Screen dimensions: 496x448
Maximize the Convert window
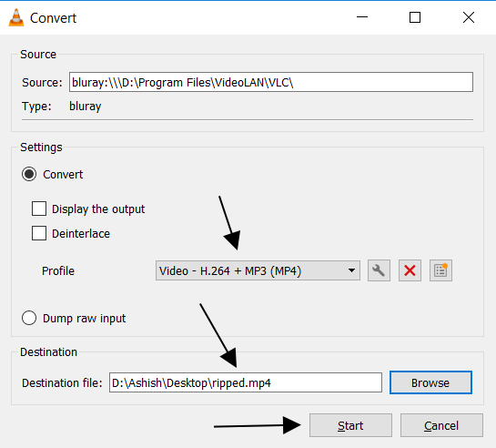(x=415, y=17)
